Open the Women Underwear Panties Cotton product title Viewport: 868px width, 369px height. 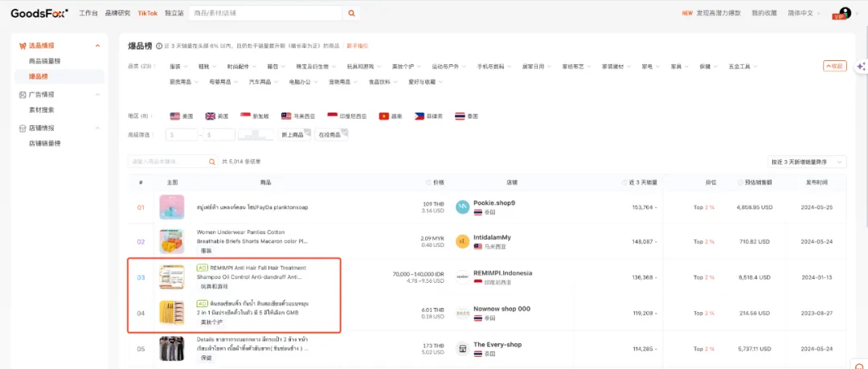pyautogui.click(x=252, y=237)
